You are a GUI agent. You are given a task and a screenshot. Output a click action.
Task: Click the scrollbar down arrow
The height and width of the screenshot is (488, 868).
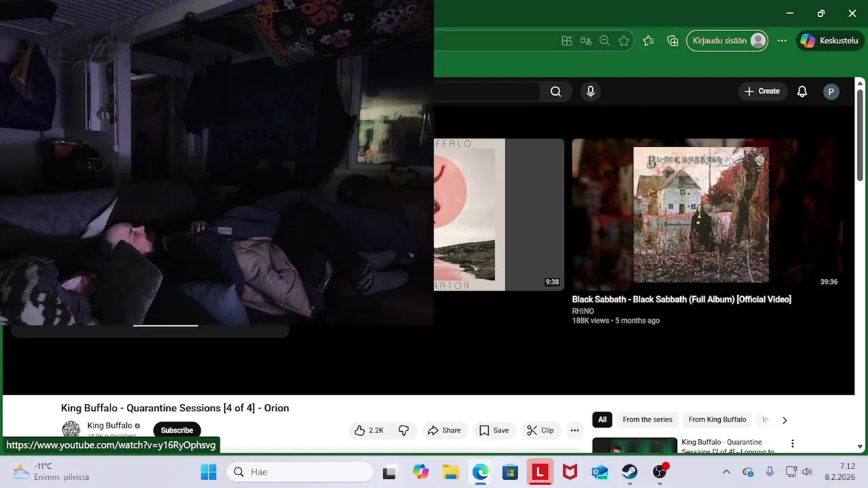pos(861,447)
